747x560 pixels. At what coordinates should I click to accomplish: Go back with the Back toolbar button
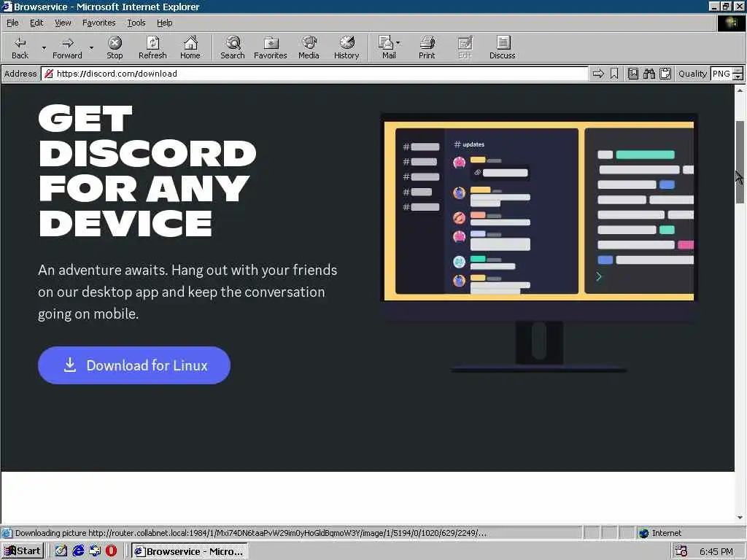(20, 47)
